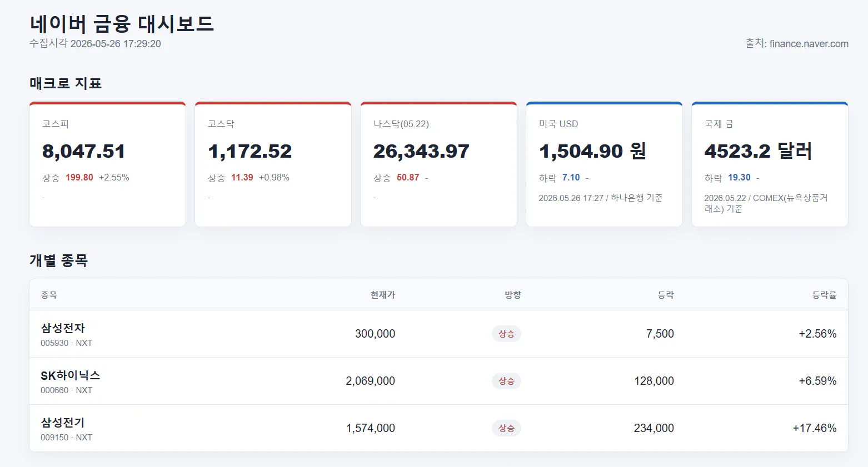868x467 pixels.
Task: Click the stock name "삼성전기"
Action: click(63, 423)
